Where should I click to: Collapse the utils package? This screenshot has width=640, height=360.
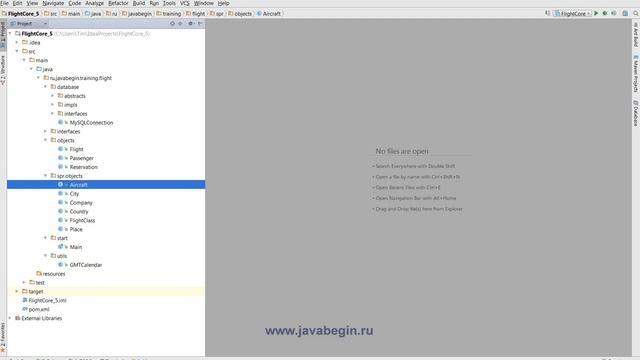click(x=45, y=256)
